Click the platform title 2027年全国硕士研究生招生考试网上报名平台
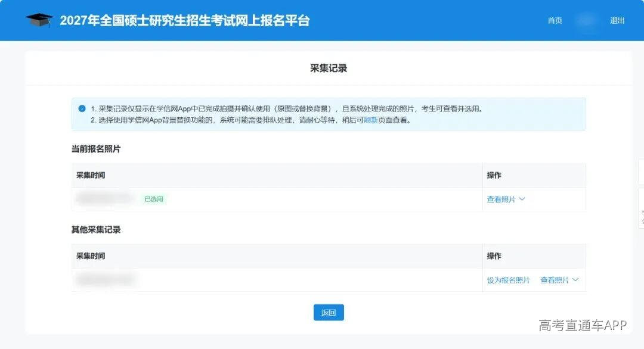Viewport: 644px width, 349px height. pos(185,20)
